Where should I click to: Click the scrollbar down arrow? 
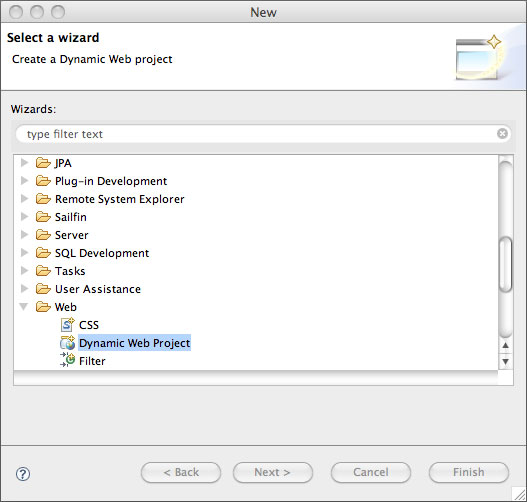click(505, 362)
